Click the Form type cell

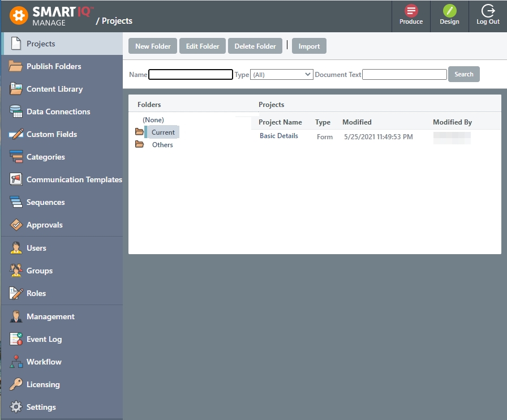(325, 136)
